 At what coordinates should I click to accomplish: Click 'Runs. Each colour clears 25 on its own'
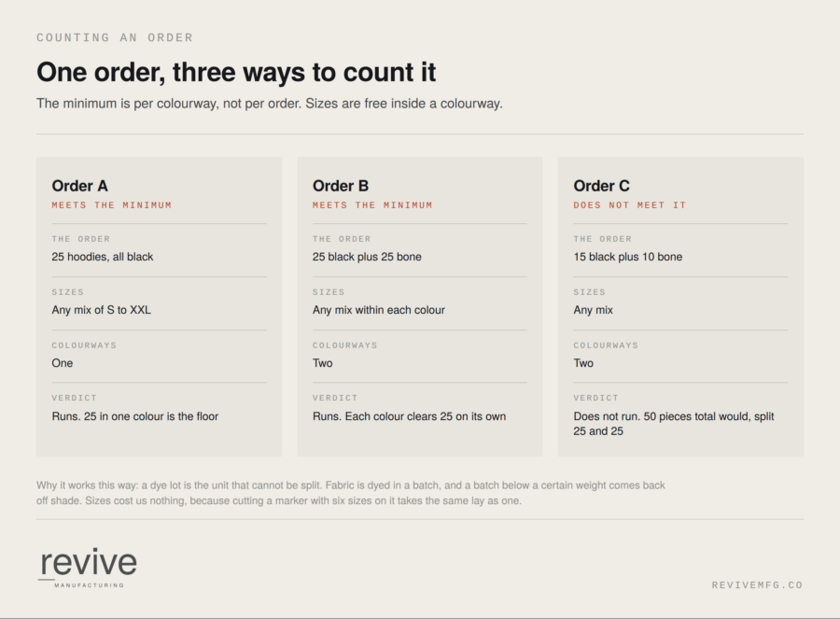[410, 416]
